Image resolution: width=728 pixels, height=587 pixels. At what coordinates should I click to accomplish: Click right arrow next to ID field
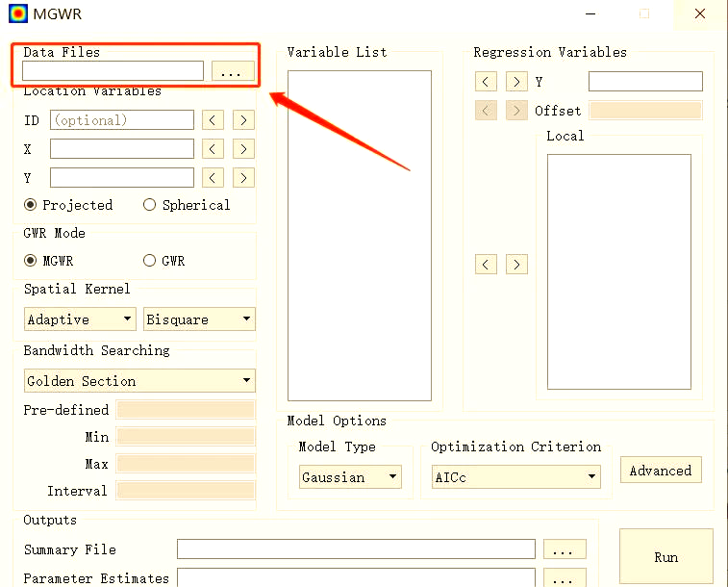(243, 120)
